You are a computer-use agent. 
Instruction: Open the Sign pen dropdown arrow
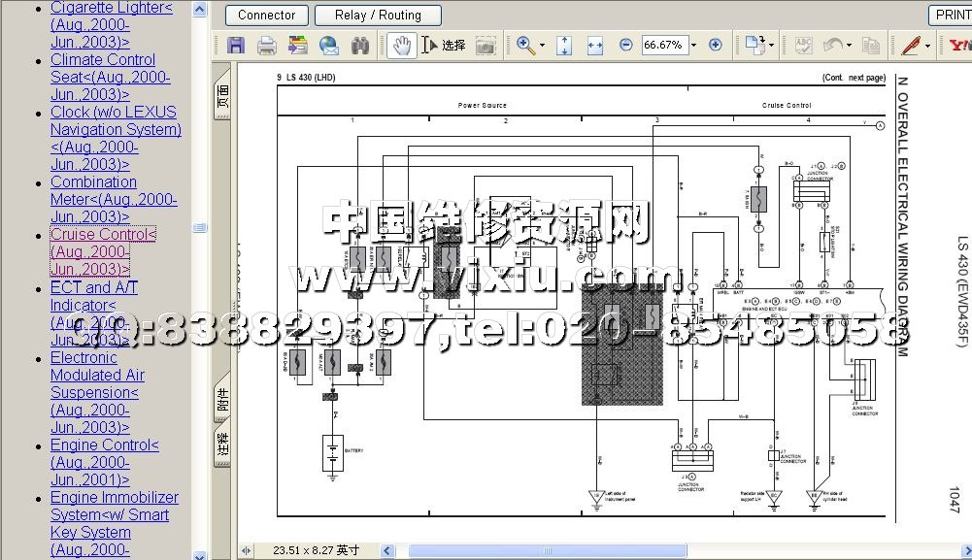927,46
